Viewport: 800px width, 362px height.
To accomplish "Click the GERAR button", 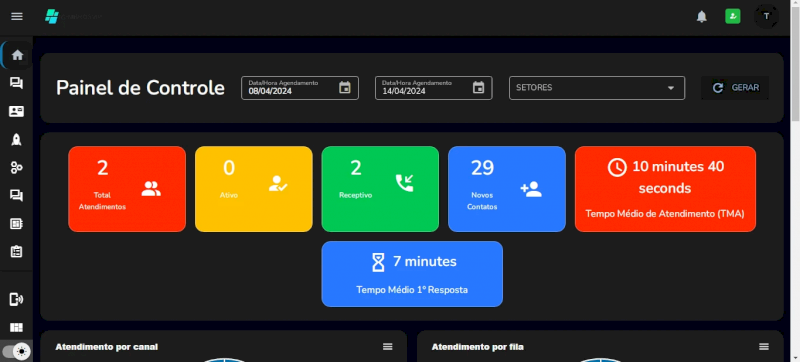I will click(x=735, y=88).
